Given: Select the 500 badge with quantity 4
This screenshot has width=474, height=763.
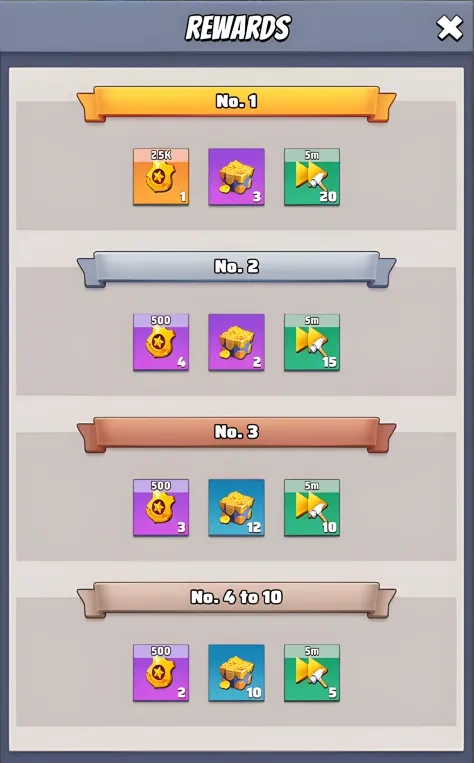Looking at the screenshot, I should [161, 342].
